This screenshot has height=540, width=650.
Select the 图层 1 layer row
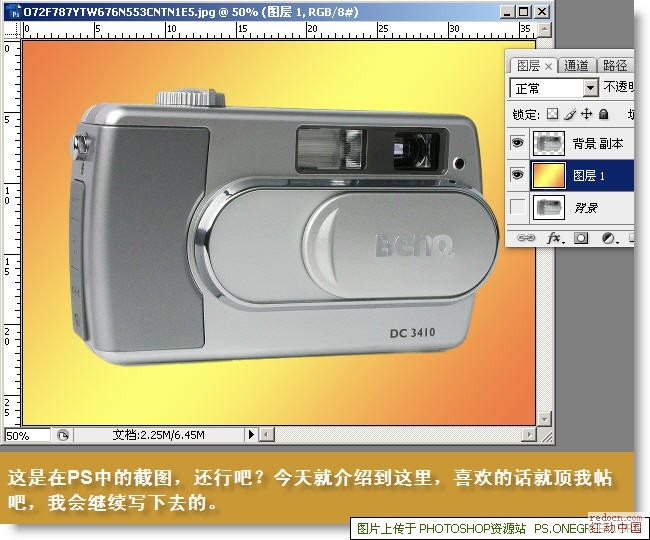coord(582,175)
